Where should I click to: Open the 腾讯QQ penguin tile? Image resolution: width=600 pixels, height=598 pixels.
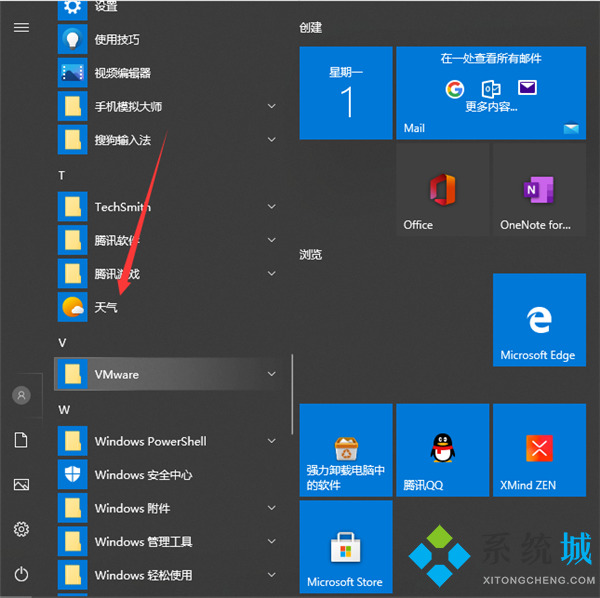pyautogui.click(x=443, y=450)
